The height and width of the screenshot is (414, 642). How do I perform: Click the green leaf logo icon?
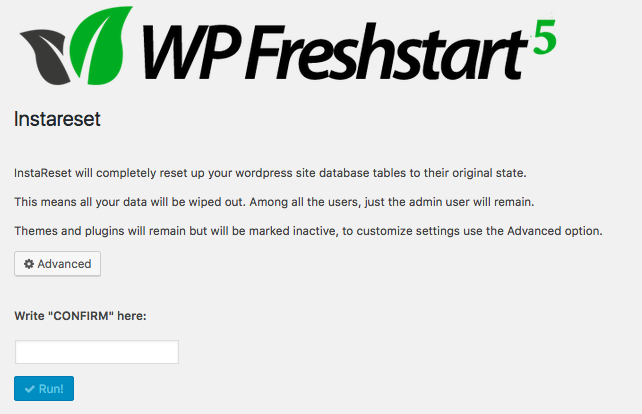point(100,45)
